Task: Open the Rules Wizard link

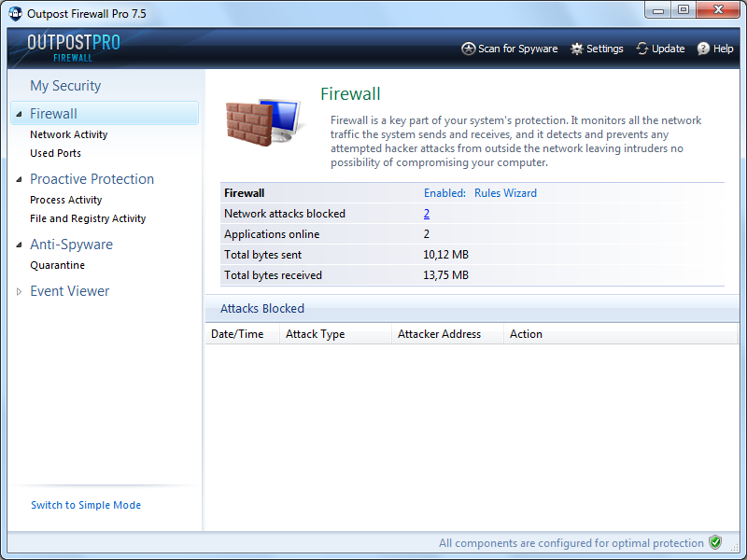Action: 505,193
